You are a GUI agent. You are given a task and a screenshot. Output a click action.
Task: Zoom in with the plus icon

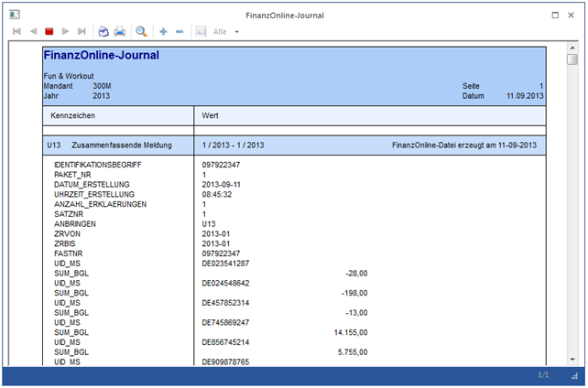coord(164,31)
